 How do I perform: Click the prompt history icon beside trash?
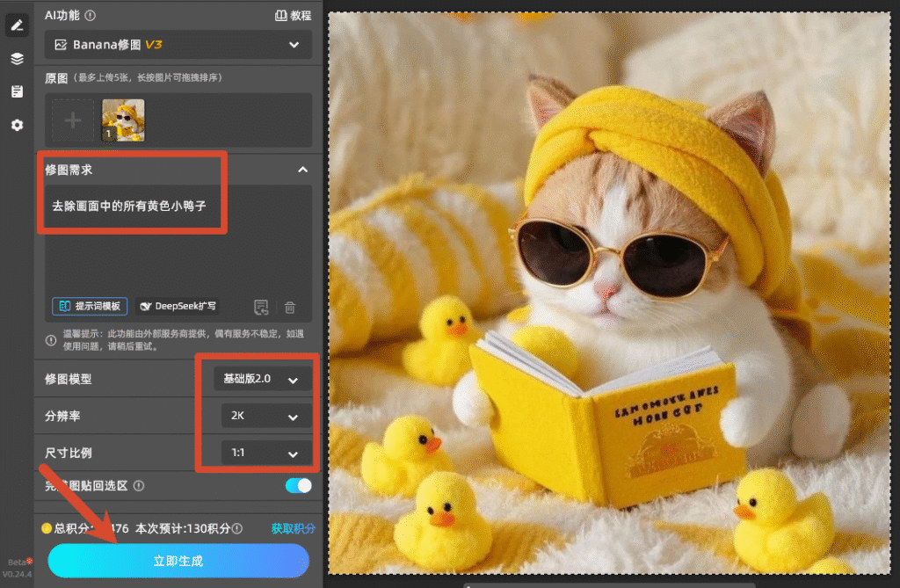point(261,308)
